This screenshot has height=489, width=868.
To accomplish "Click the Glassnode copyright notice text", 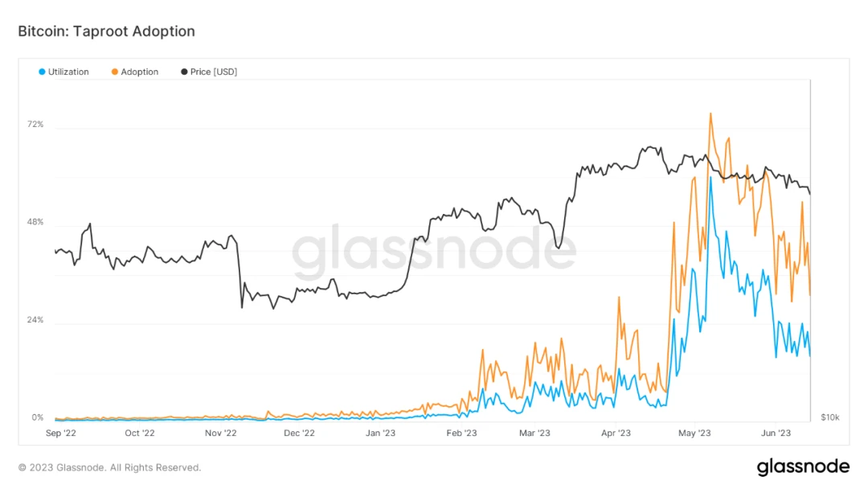I will 109,468.
